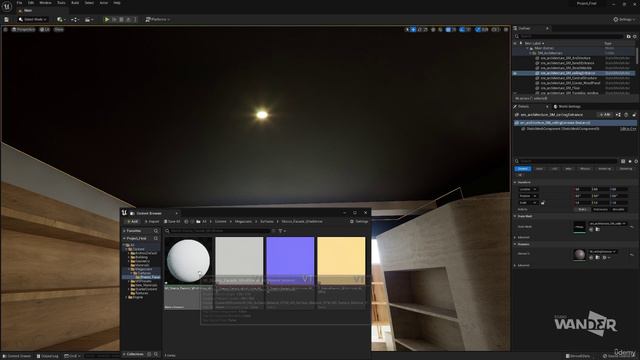Click the Outliner add folder icon

pos(629,36)
